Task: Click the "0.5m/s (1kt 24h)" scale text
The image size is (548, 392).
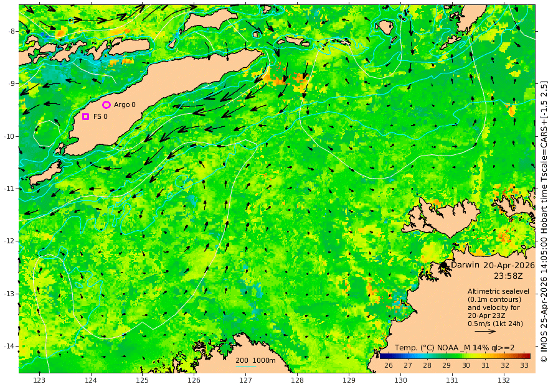Action: [x=496, y=324]
